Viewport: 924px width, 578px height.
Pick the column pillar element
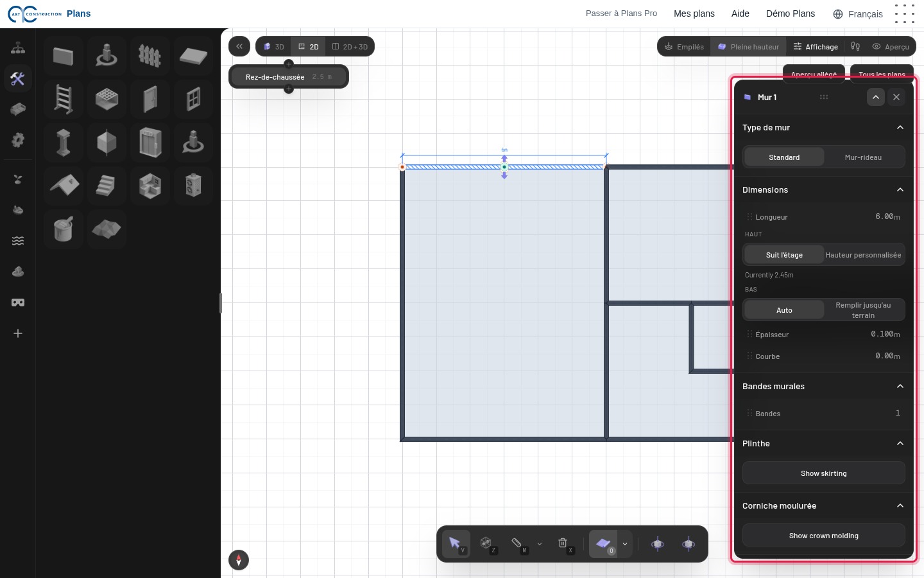click(64, 143)
